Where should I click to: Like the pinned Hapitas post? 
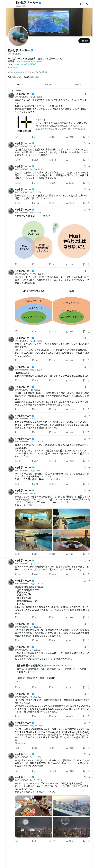(50, 137)
